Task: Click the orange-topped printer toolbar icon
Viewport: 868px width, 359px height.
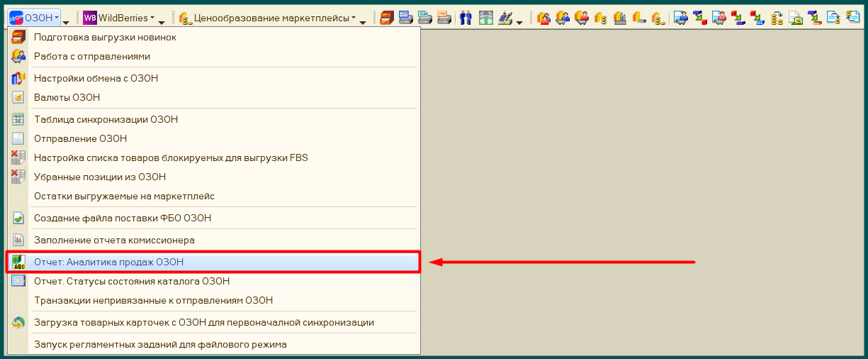Action: [444, 18]
